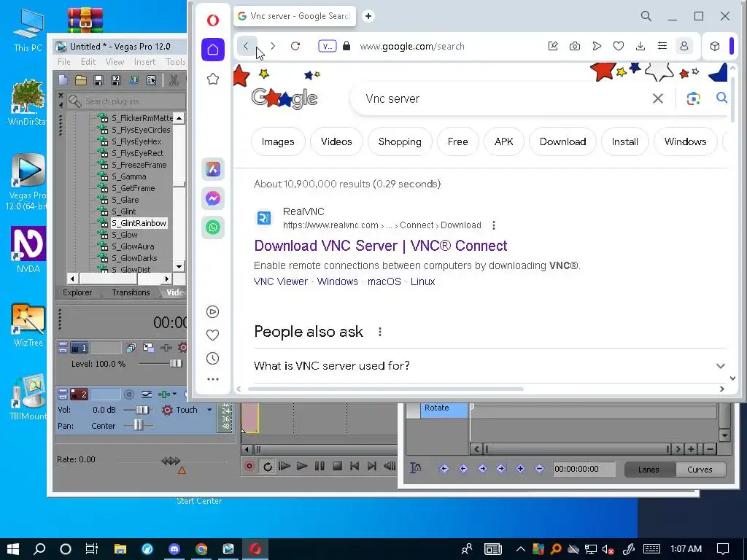Open the Vegas Edit menu

88,62
